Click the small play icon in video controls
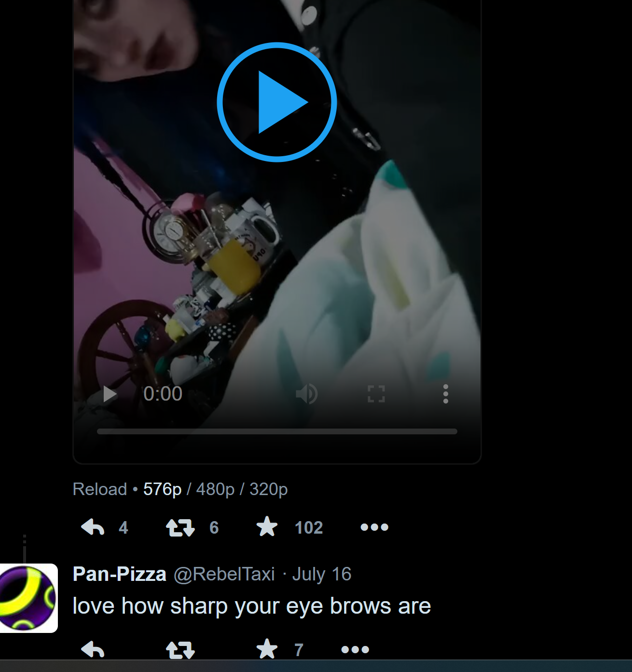This screenshot has width=632, height=672. pos(110,394)
